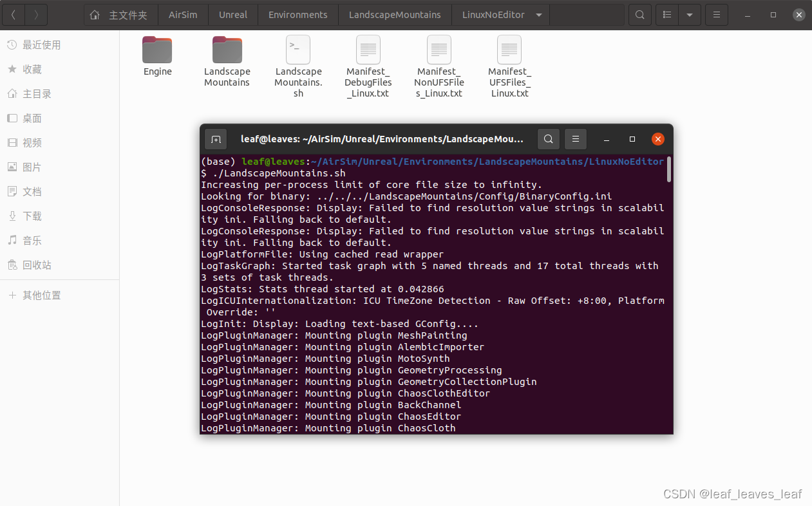Image resolution: width=812 pixels, height=506 pixels.
Task: Open Documents (文档) in sidebar
Action: coord(59,192)
